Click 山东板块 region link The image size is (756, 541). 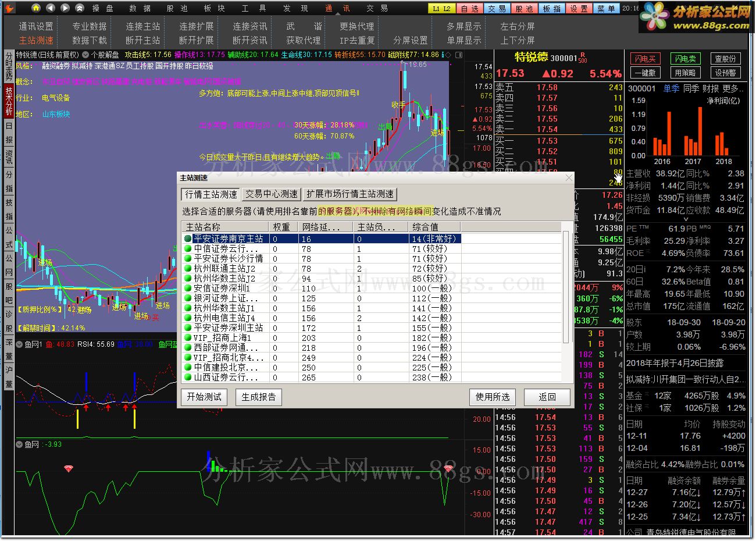coord(56,114)
